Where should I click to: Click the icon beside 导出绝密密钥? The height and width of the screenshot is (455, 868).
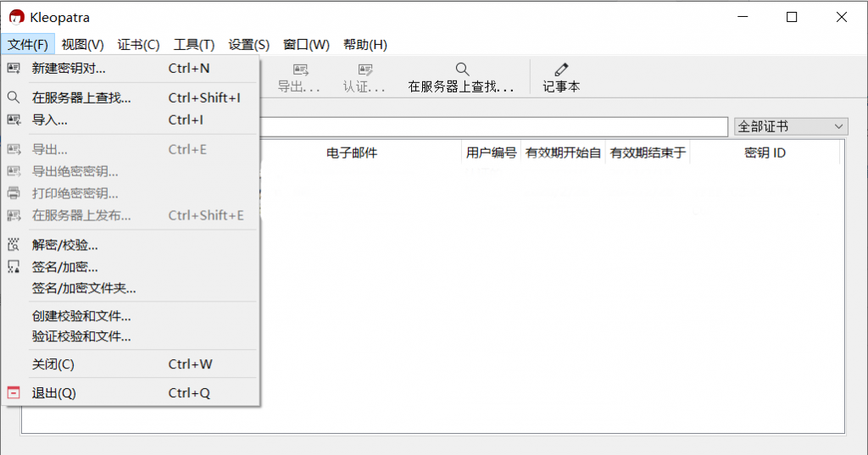point(14,172)
